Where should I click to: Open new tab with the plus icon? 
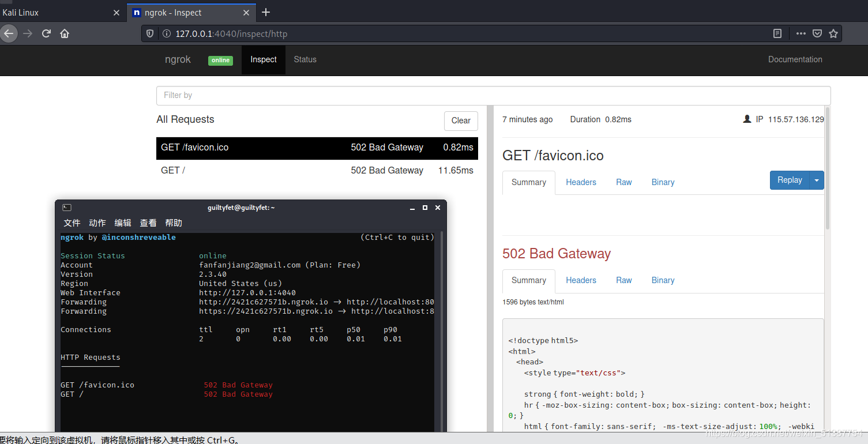pos(266,12)
